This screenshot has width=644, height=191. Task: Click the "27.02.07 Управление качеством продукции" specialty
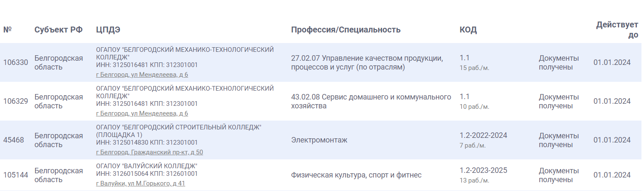click(367, 58)
